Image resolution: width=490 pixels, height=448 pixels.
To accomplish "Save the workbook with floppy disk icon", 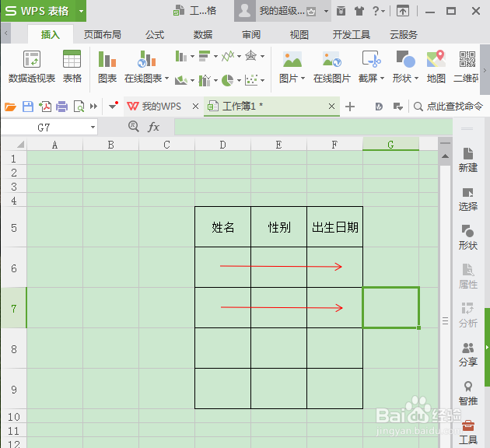I will coord(28,107).
